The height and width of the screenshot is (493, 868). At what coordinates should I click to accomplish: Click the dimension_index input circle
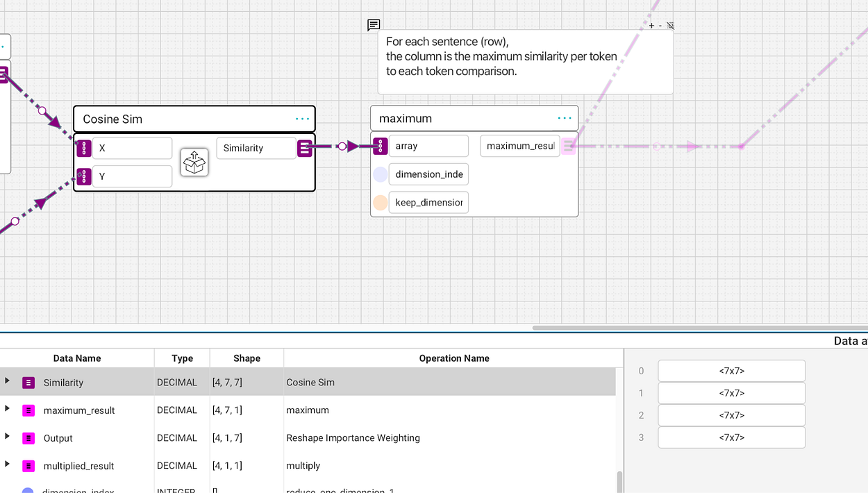(380, 174)
